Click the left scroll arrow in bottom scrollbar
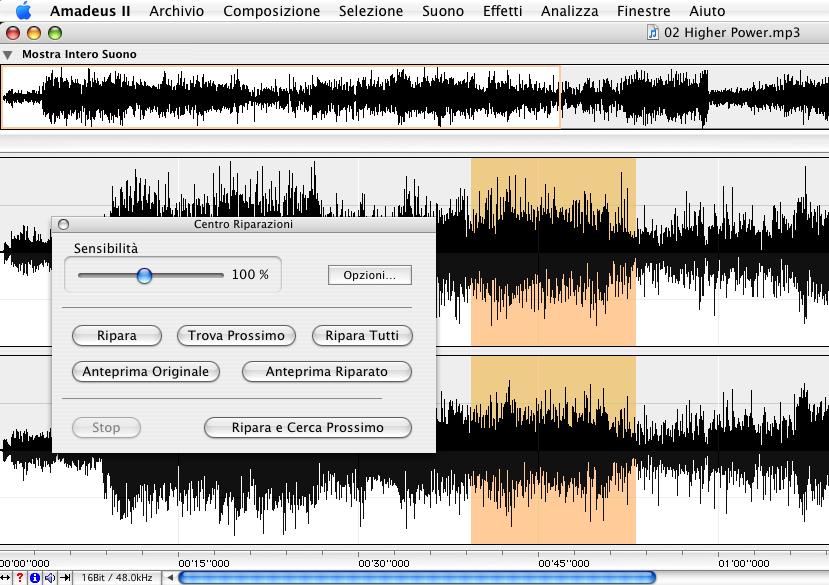The image size is (829, 585). (170, 578)
